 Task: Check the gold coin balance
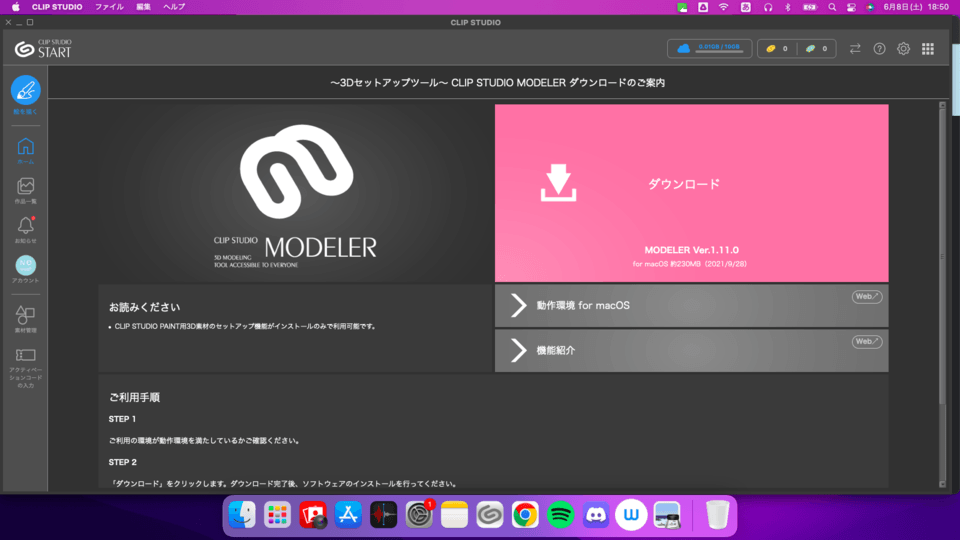(x=776, y=48)
